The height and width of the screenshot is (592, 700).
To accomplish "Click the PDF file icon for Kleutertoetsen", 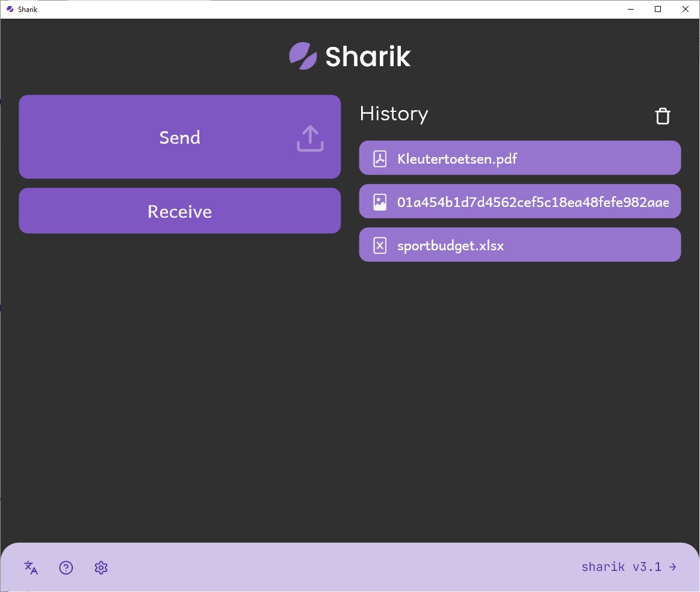I will click(379, 158).
